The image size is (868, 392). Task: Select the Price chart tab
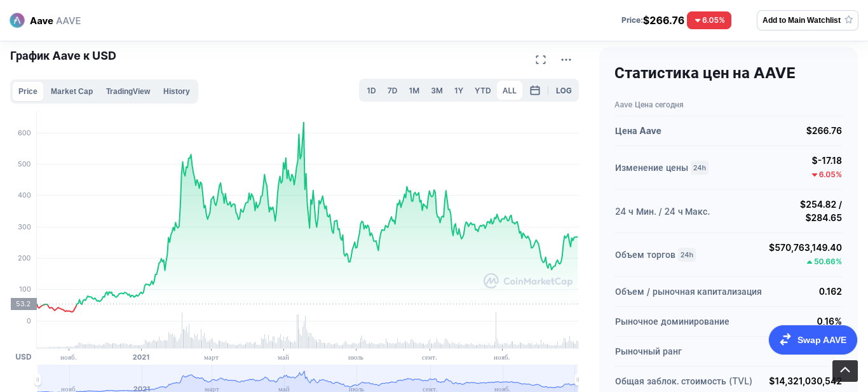(28, 91)
